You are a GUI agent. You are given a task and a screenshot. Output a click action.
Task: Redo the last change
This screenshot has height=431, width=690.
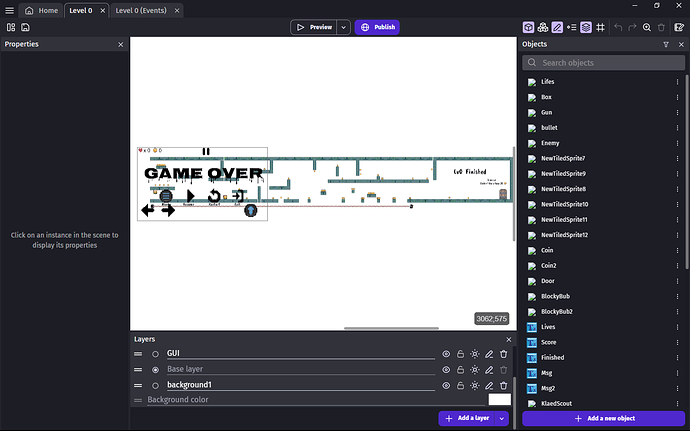tap(632, 27)
